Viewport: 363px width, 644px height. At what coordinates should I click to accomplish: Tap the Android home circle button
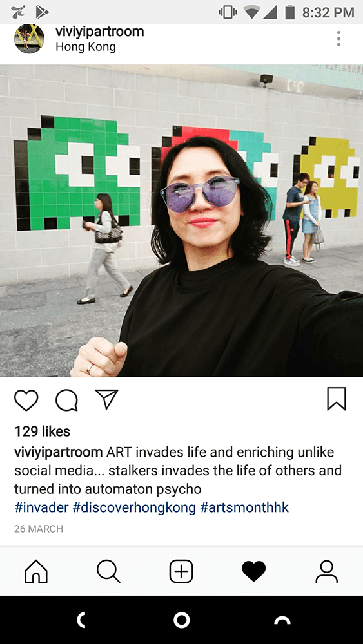tap(181, 620)
